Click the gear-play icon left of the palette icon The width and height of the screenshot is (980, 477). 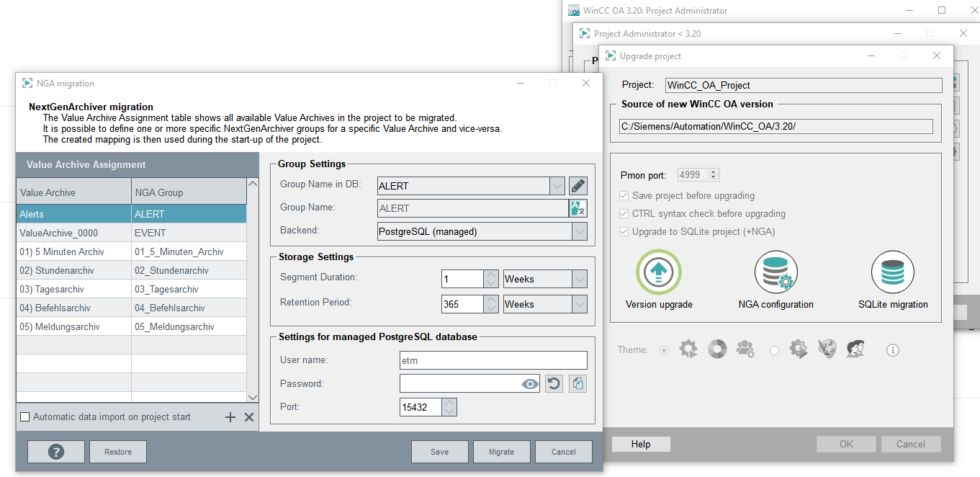[799, 349]
